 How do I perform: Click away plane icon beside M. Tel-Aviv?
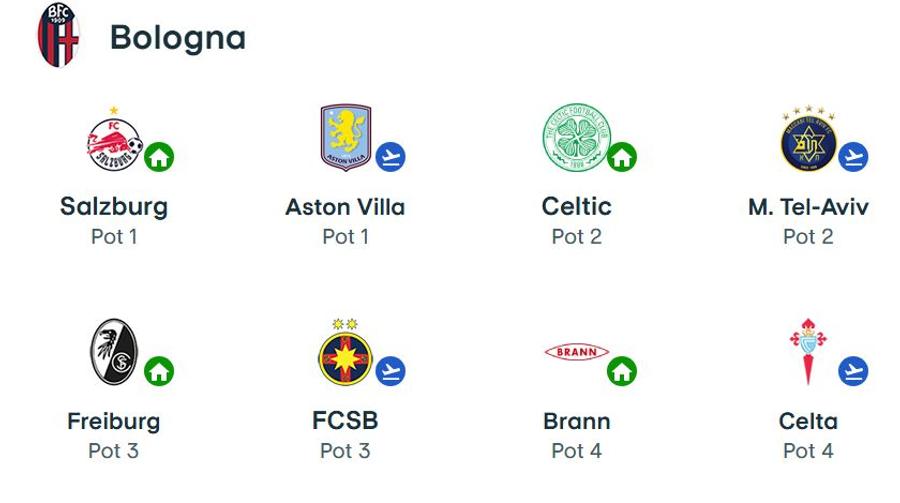coord(853,157)
